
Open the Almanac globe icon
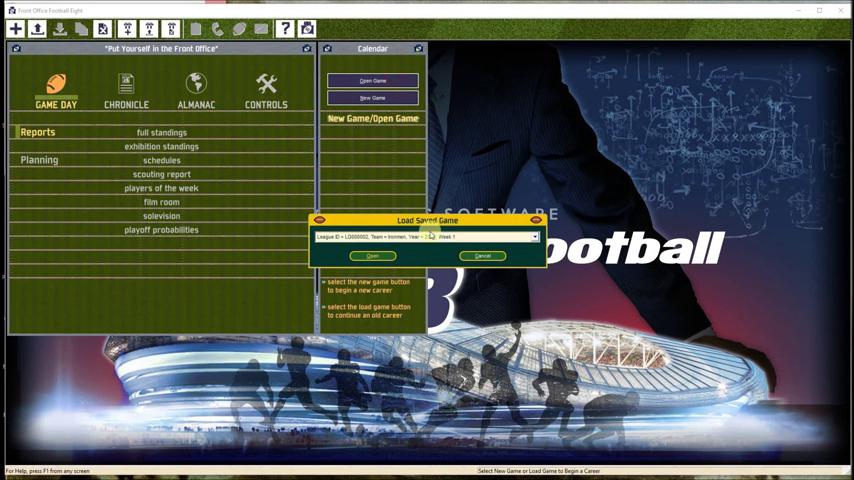pyautogui.click(x=196, y=85)
